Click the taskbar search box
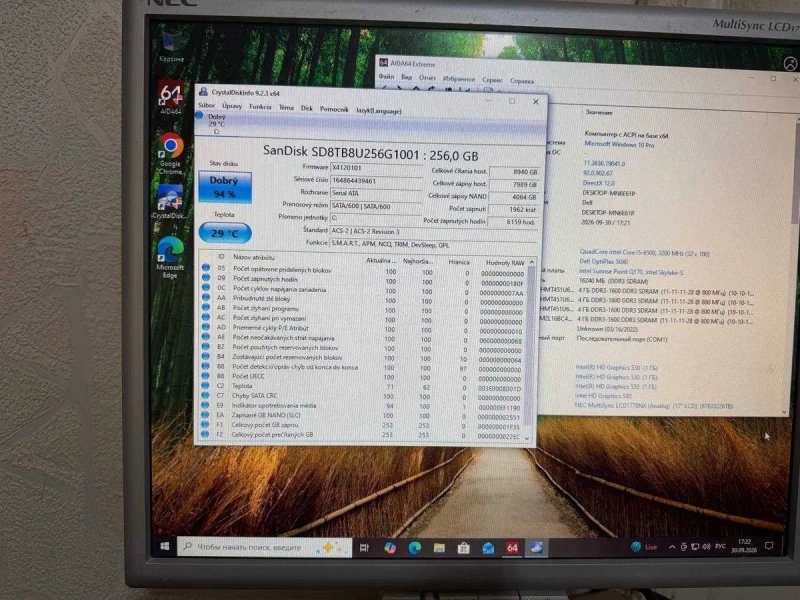800x600 pixels. [264, 547]
